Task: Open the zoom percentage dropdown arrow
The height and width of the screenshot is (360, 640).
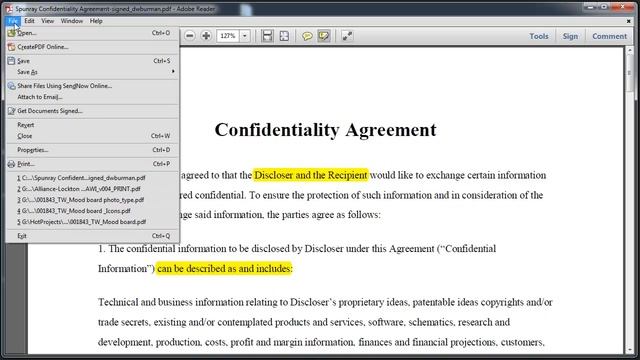Action: pyautogui.click(x=244, y=36)
